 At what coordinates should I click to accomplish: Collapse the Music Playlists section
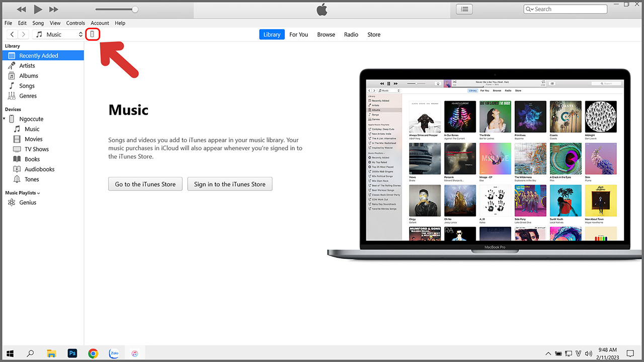point(39,193)
